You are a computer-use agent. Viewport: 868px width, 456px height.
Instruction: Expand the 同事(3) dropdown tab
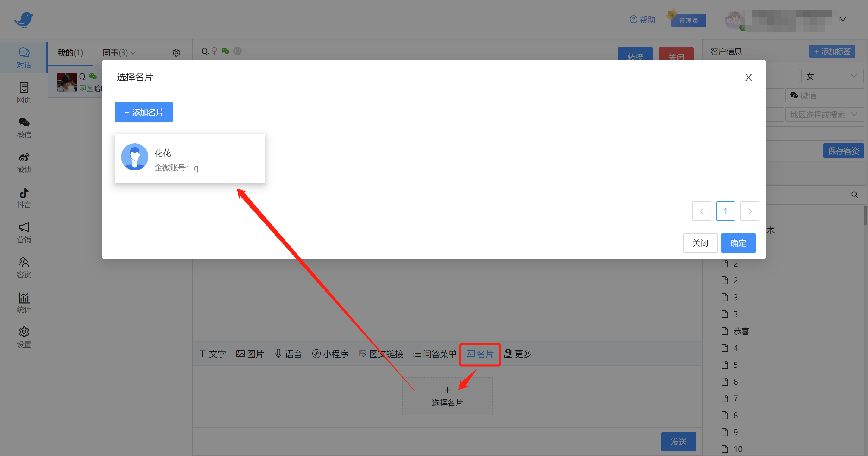[119, 52]
